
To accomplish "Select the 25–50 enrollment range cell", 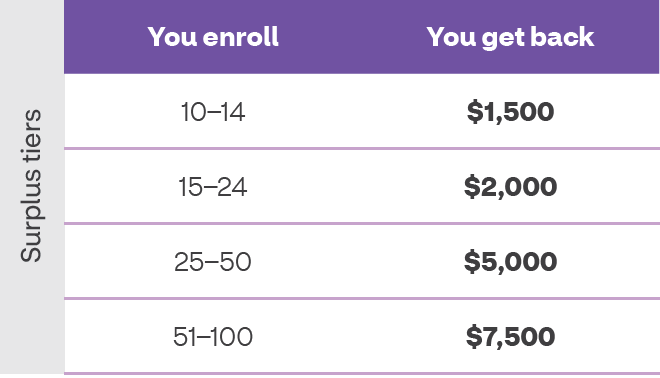I will tap(213, 262).
